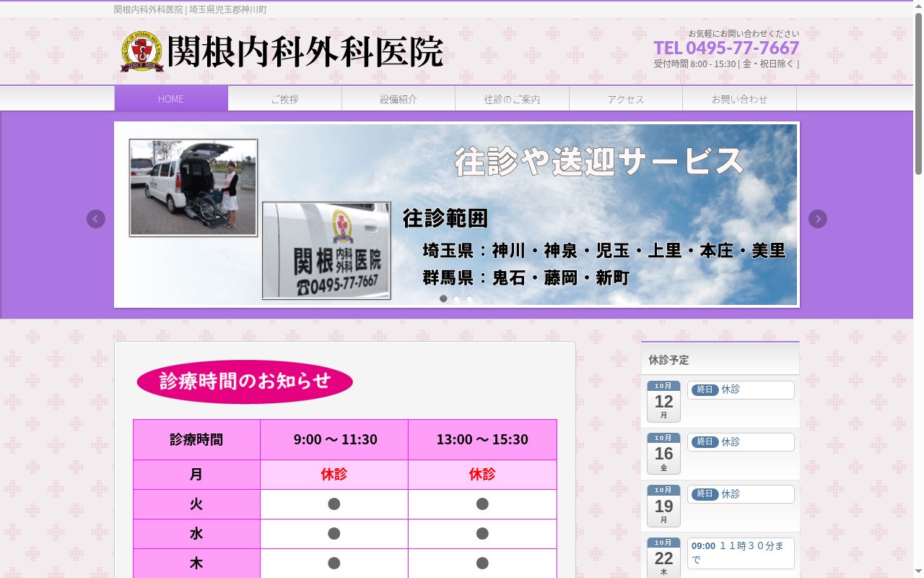Click the TEL 0495-77-7667 phone number
The image size is (924, 578).
pyautogui.click(x=726, y=48)
